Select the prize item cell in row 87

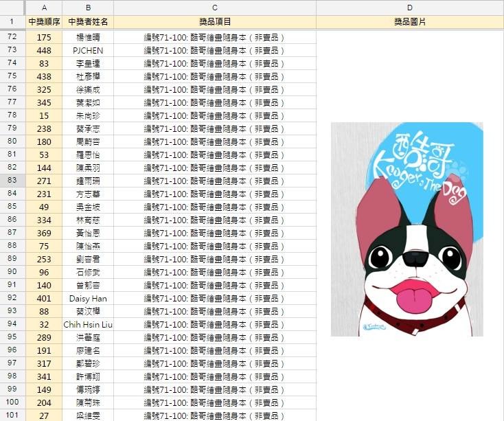point(215,233)
